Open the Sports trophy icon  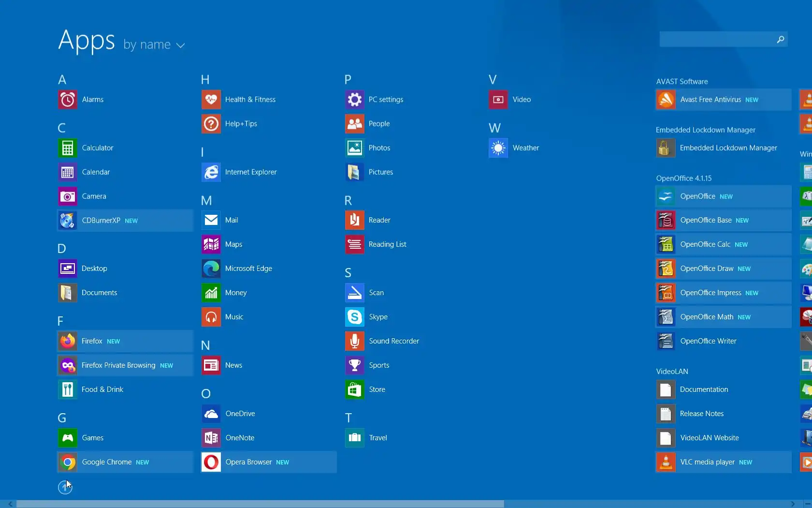tap(355, 365)
